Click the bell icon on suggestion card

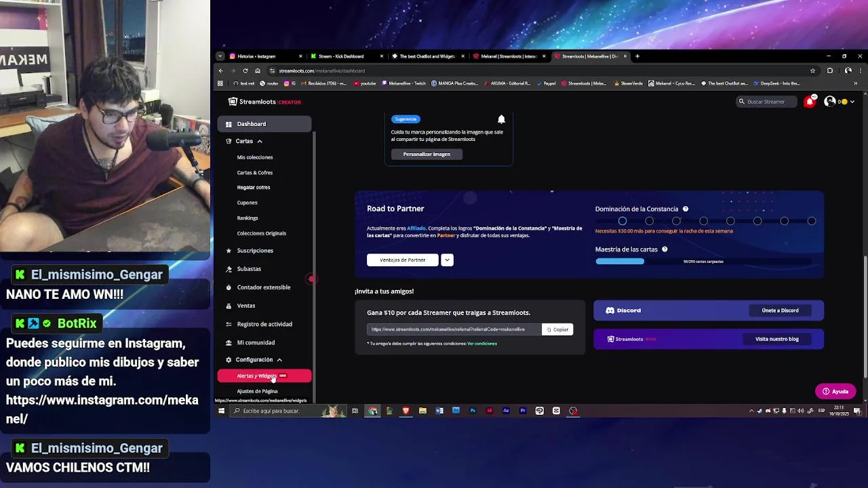(501, 119)
